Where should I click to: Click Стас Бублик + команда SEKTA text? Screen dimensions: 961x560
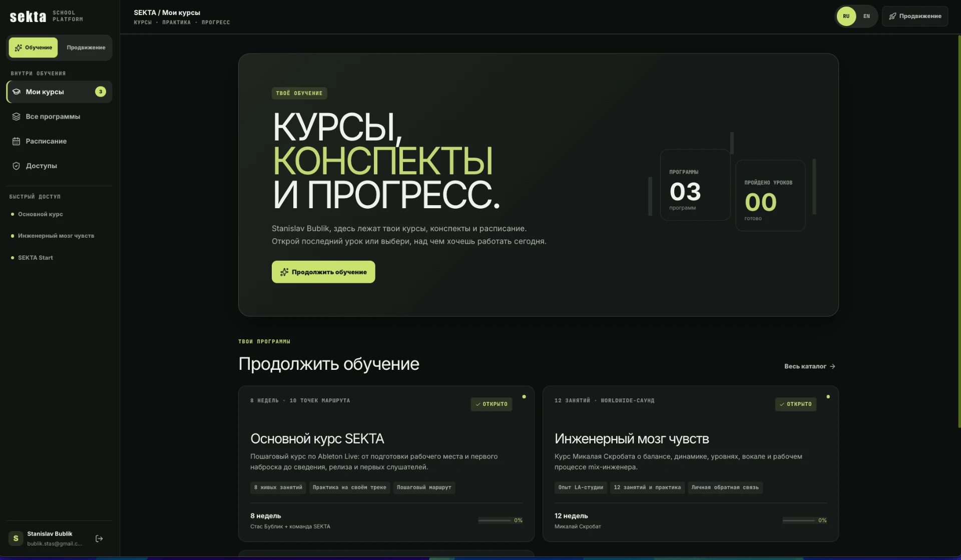point(290,526)
